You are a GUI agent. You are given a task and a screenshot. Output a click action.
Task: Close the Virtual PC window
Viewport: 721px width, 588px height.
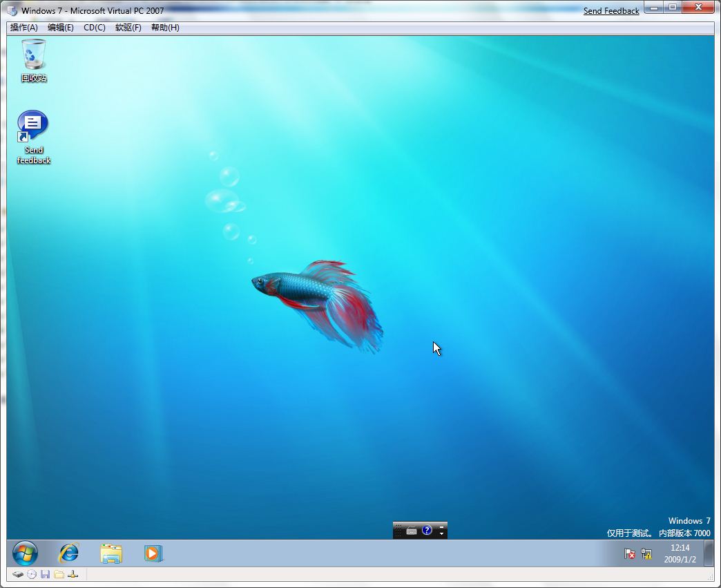coord(698,8)
